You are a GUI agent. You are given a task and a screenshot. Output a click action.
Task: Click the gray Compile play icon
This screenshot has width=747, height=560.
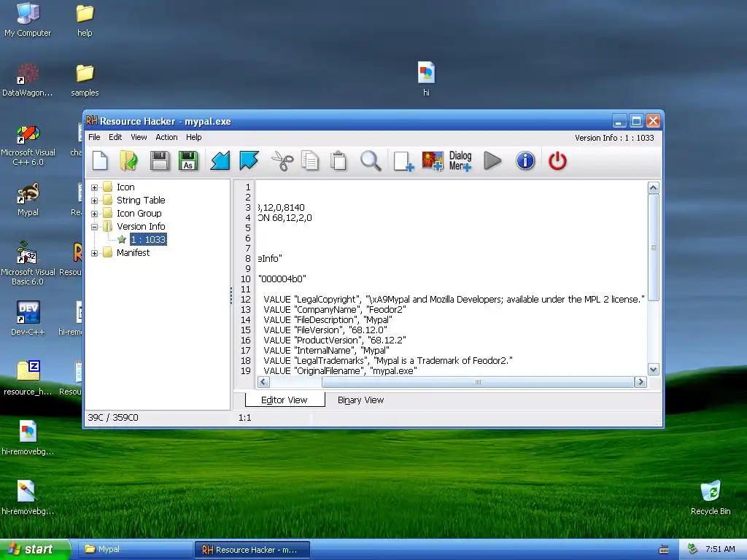[x=492, y=161]
